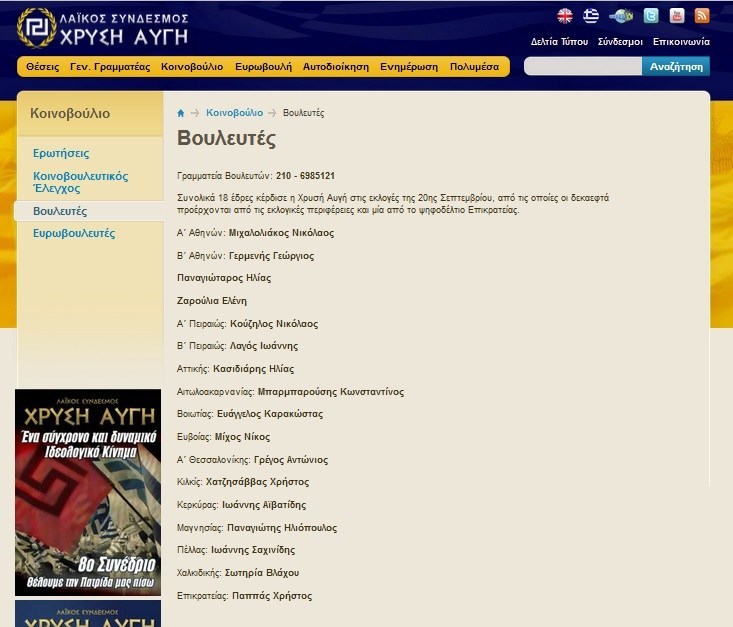Open Ευρωβουλευτές sidebar link

coord(74,233)
